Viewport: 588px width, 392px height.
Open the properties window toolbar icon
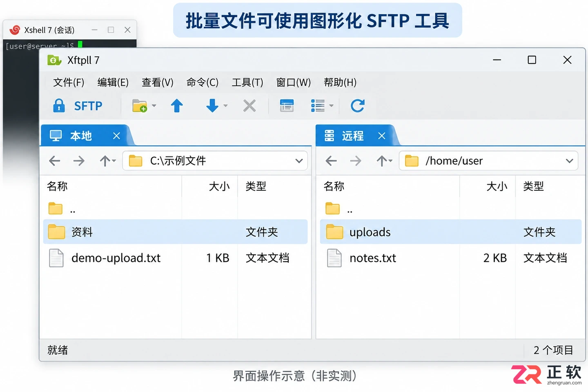click(287, 106)
